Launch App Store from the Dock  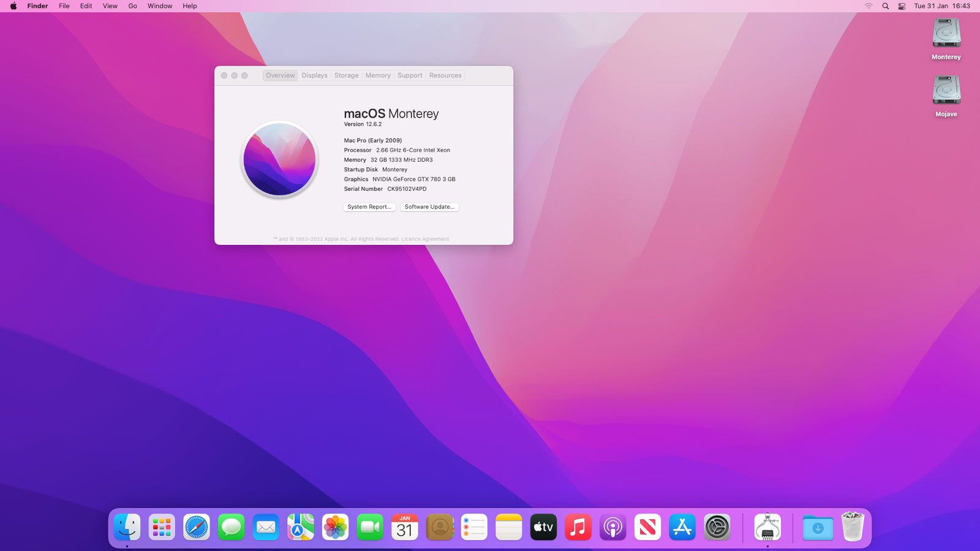[x=682, y=527]
